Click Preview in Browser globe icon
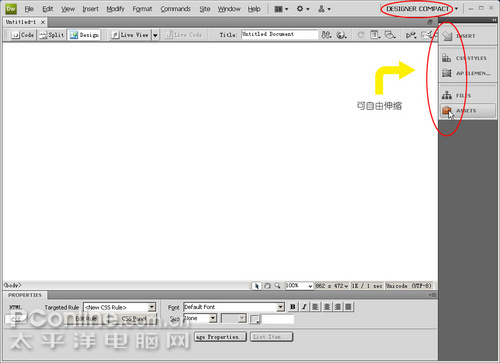This screenshot has height=363, width=500. click(x=341, y=35)
